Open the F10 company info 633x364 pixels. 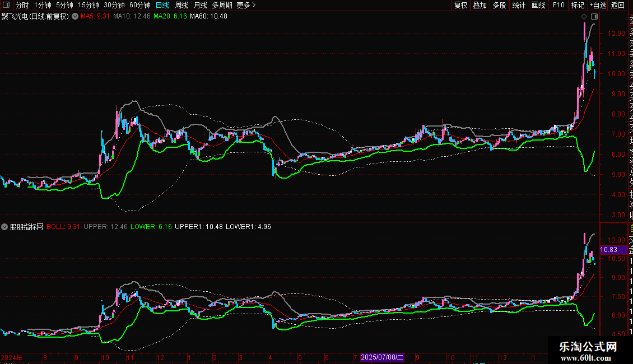558,5
